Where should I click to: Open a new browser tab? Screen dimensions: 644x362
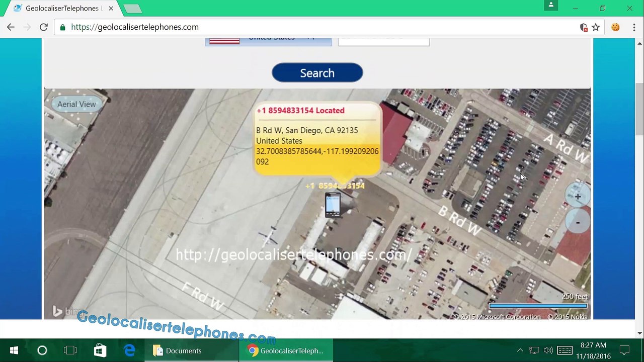click(132, 9)
